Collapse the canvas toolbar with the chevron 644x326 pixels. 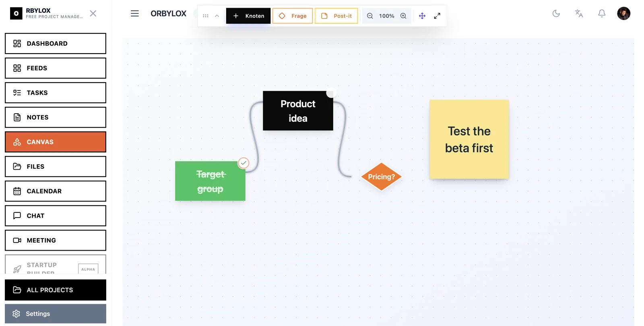[217, 16]
